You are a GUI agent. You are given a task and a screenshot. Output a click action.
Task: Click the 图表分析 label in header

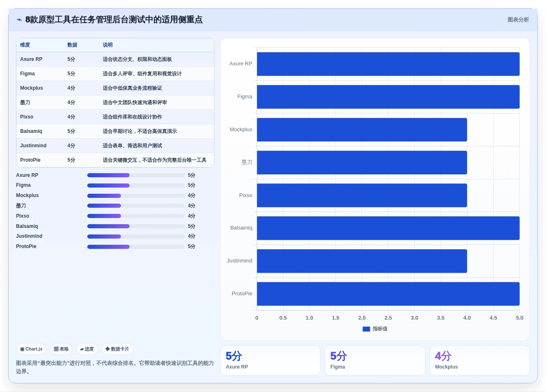tap(518, 20)
